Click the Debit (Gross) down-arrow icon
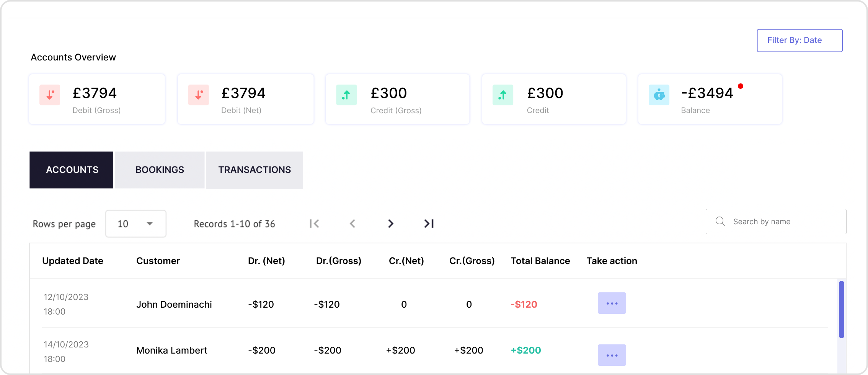Image resolution: width=868 pixels, height=375 pixels. 50,95
